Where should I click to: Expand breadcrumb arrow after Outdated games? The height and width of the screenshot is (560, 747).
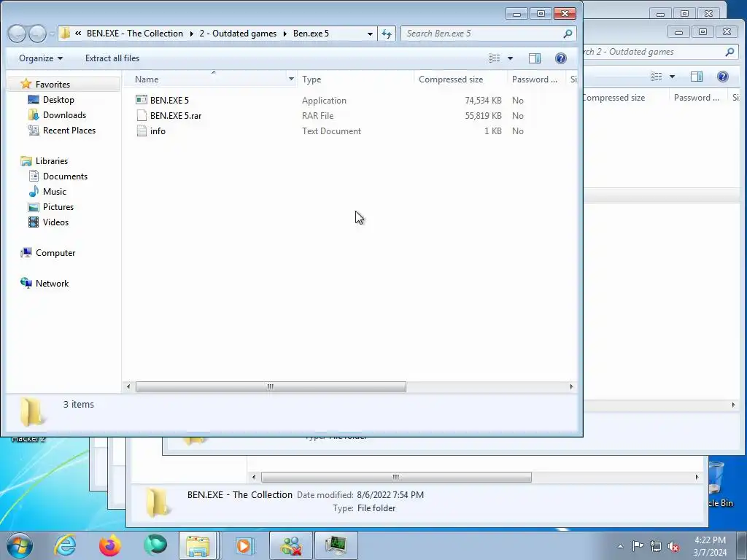pyautogui.click(x=285, y=34)
